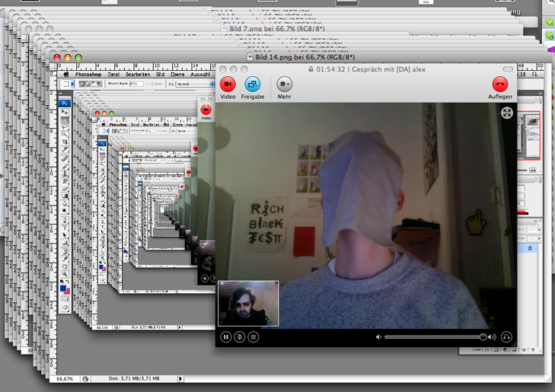Mute the microphone in Skype call

(240, 336)
